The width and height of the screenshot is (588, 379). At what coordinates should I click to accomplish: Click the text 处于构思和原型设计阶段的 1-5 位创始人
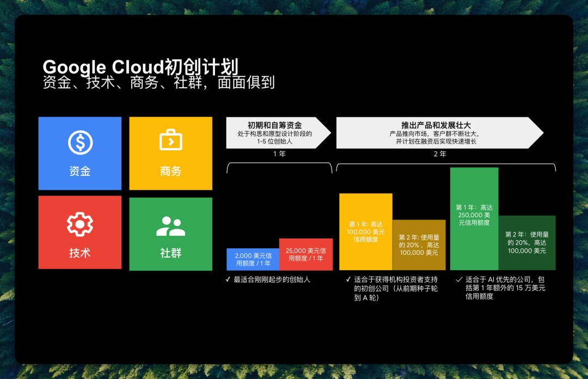274,138
